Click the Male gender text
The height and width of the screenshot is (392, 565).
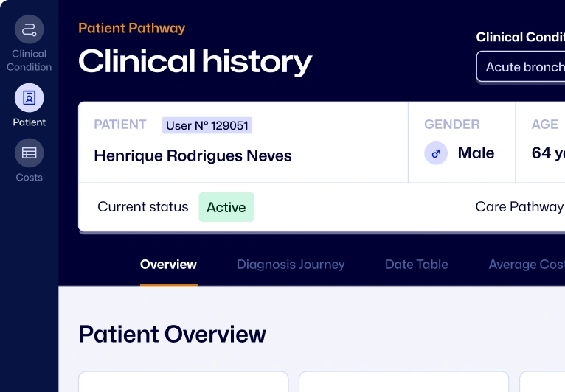tap(476, 153)
